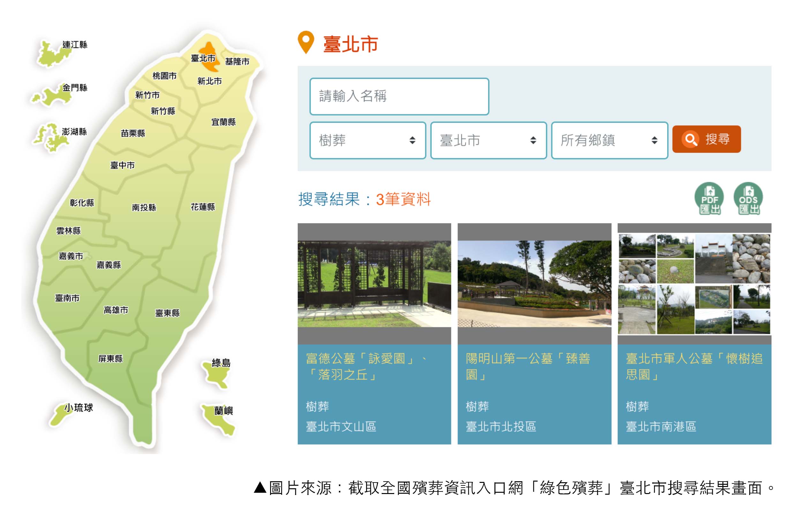The width and height of the screenshot is (798, 532).
Task: Select 屏東縣 on the map
Action: click(x=110, y=359)
